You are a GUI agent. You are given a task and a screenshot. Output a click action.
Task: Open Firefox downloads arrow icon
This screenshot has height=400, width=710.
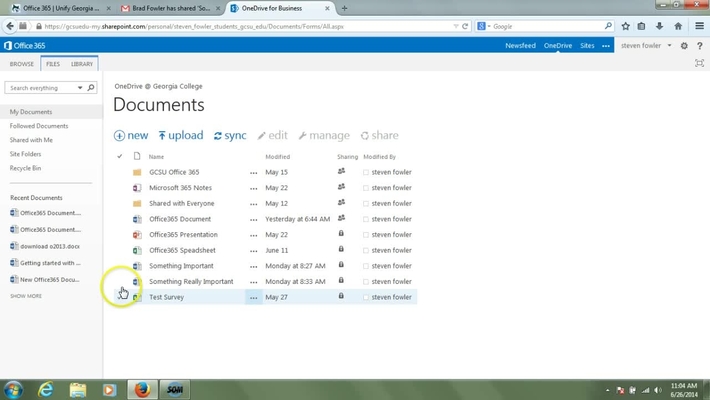(659, 26)
